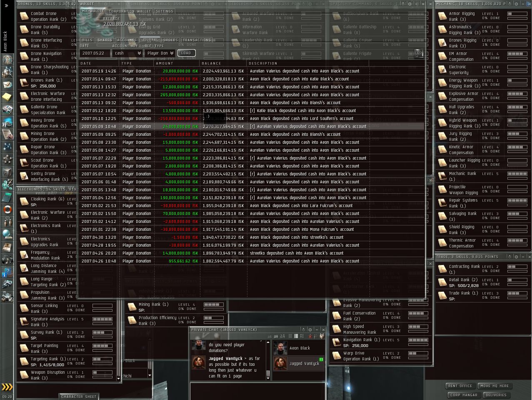Show chat members with large portraits
532x400 pixels.
click(322, 336)
